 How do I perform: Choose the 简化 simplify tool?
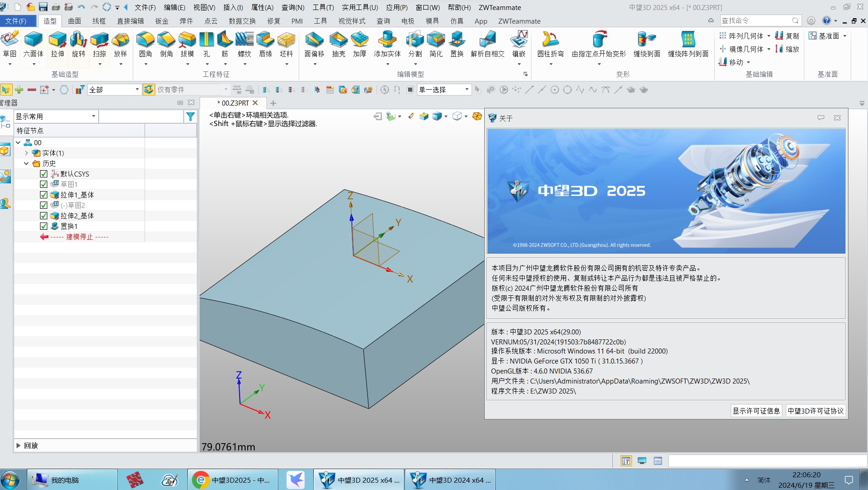click(x=436, y=44)
